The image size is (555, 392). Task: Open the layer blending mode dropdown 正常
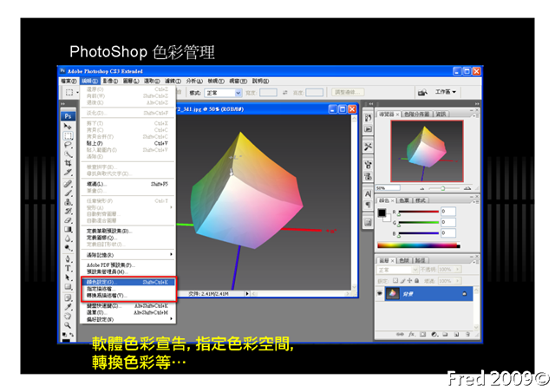[397, 270]
